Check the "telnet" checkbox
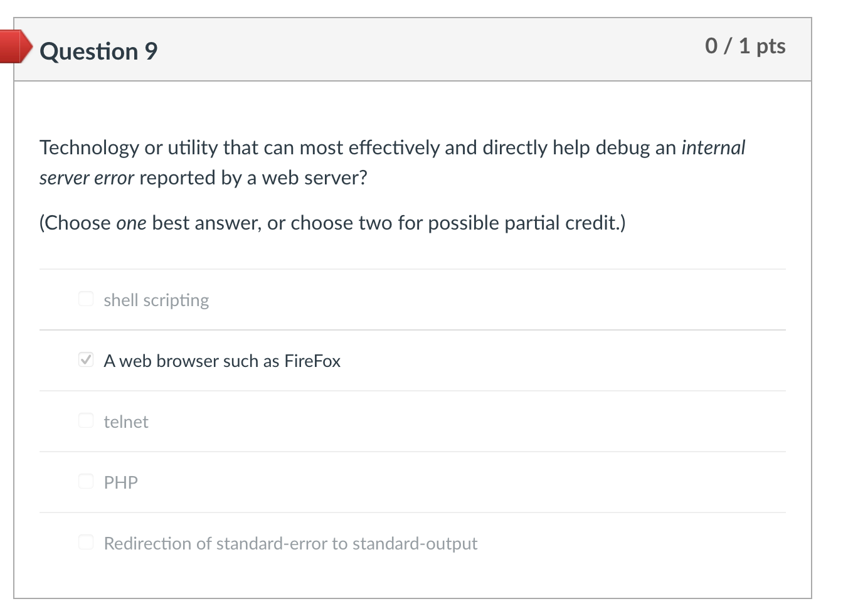This screenshot has width=853, height=616. 85,420
